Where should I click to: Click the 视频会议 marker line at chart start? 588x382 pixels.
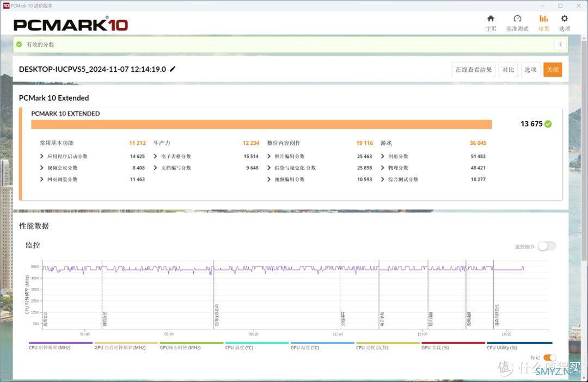pos(42,294)
